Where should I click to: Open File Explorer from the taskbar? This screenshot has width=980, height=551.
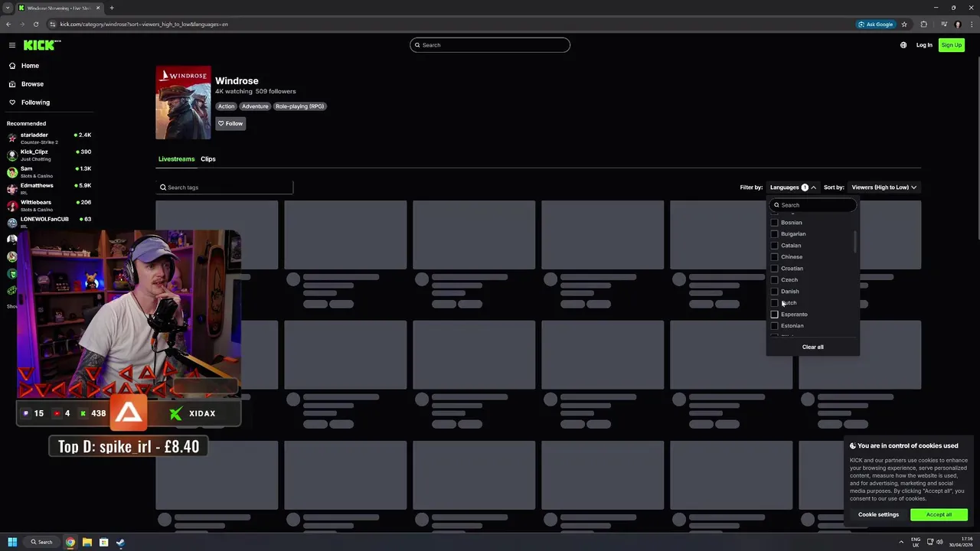[x=87, y=543]
